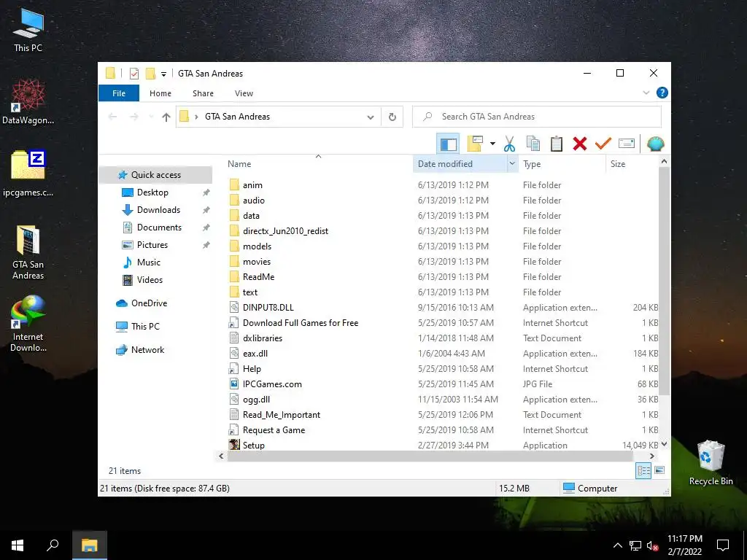Open the recent locations dropdown arrow
The width and height of the screenshot is (747, 560).
click(x=151, y=117)
